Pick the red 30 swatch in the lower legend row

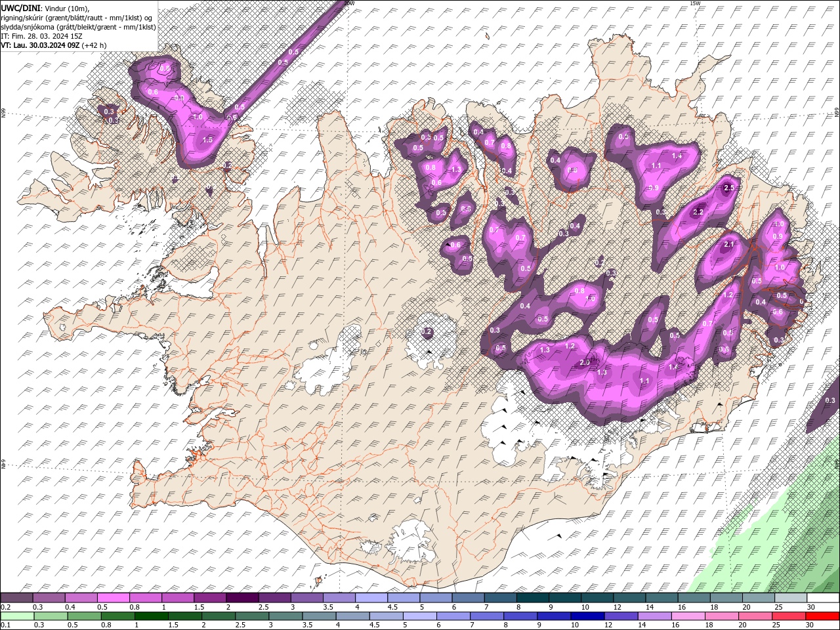click(x=822, y=616)
